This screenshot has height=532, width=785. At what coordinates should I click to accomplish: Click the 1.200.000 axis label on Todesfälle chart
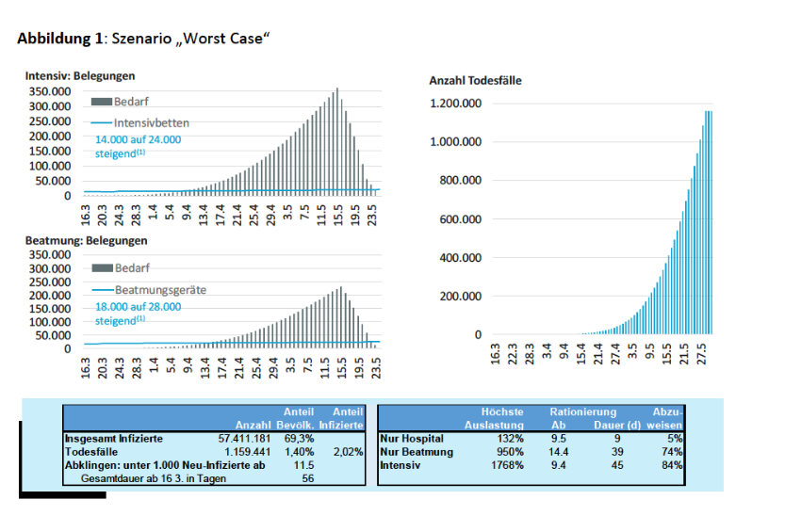pyautogui.click(x=456, y=104)
